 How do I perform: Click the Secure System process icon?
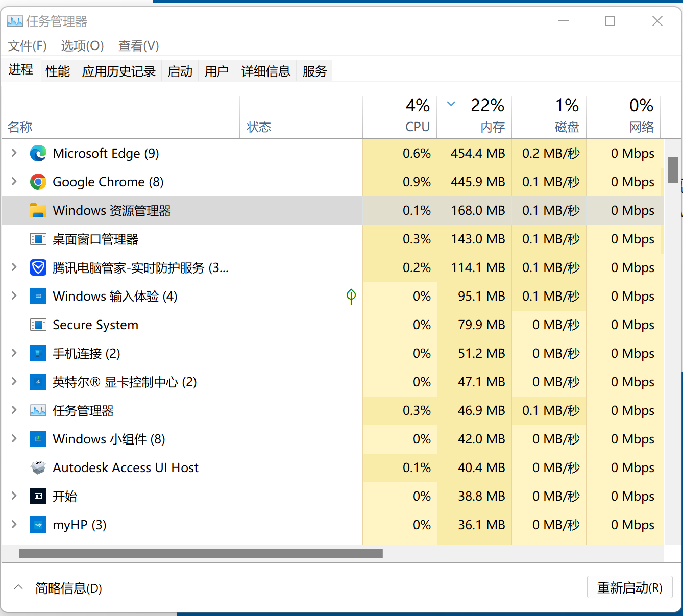click(38, 325)
